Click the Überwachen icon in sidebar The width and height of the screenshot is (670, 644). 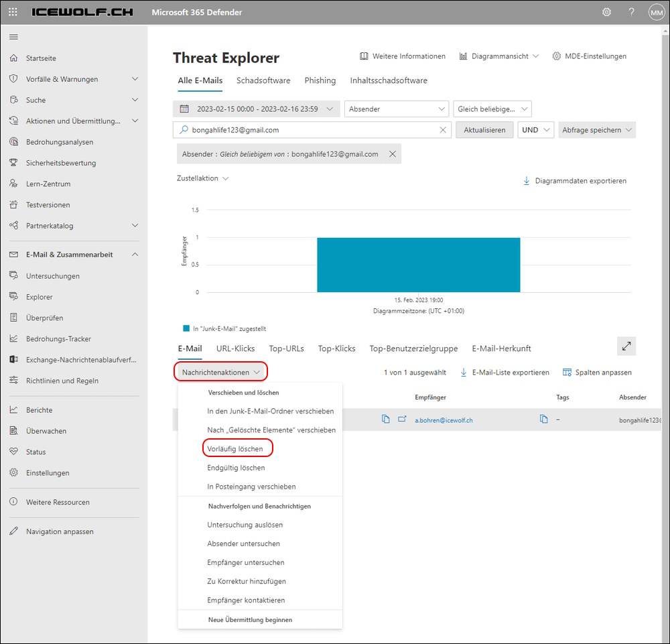pos(13,430)
